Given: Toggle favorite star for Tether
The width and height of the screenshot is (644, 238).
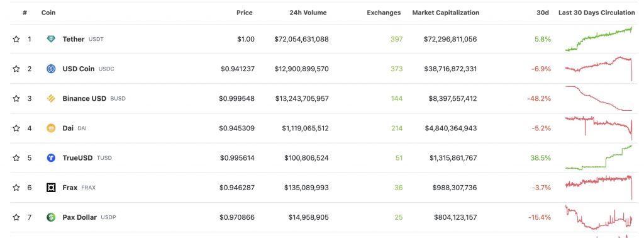Looking at the screenshot, I should 16,39.
